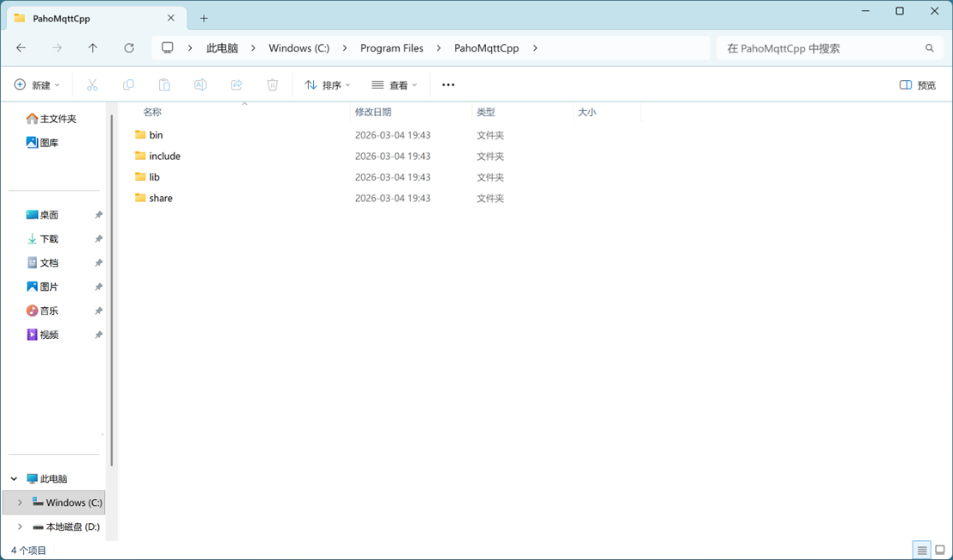Click the Copy icon in toolbar
The height and width of the screenshot is (560, 953).
coord(128,85)
